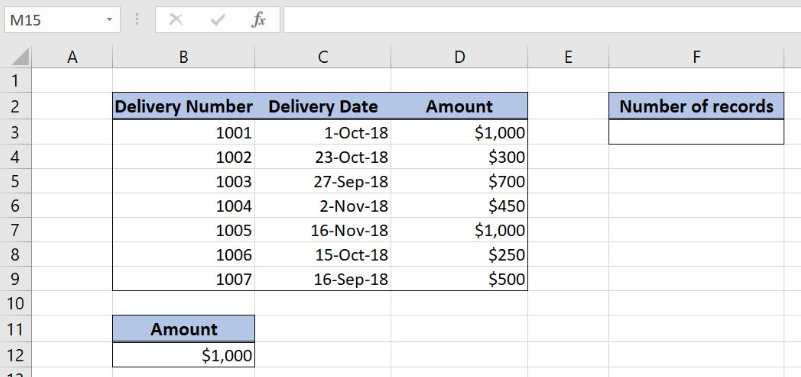Click the Number of records header cell
The height and width of the screenshot is (377, 801).
[x=696, y=106]
